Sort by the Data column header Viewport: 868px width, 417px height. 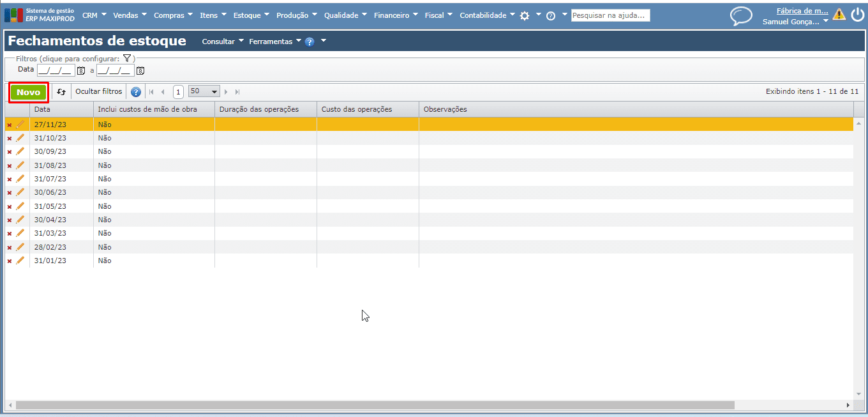(61, 109)
